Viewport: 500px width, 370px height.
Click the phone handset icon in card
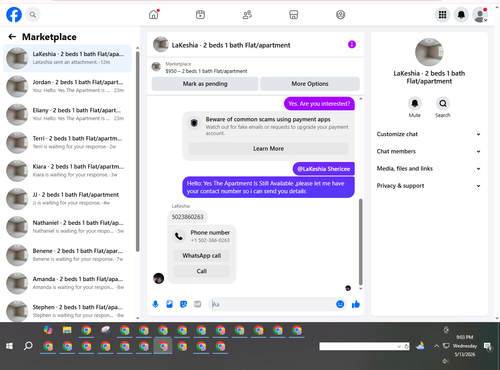[179, 236]
